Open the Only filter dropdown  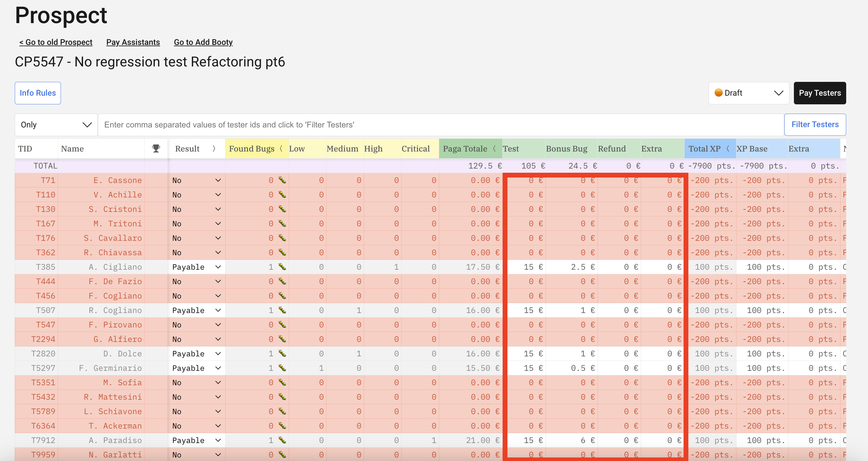click(56, 125)
